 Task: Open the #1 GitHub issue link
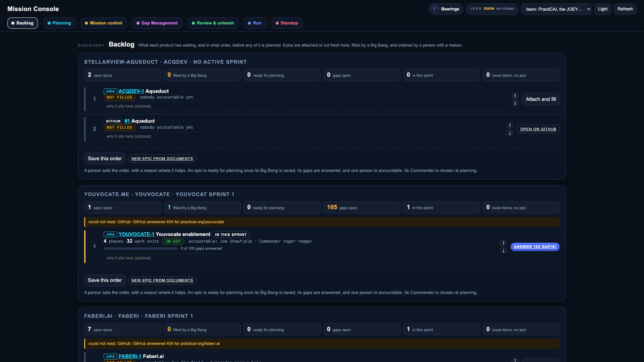pyautogui.click(x=127, y=121)
